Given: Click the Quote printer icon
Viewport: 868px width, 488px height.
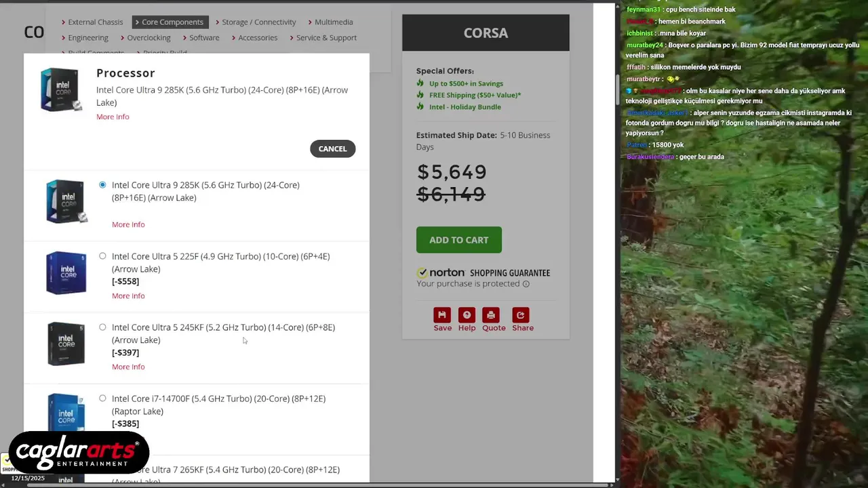Looking at the screenshot, I should 491,315.
